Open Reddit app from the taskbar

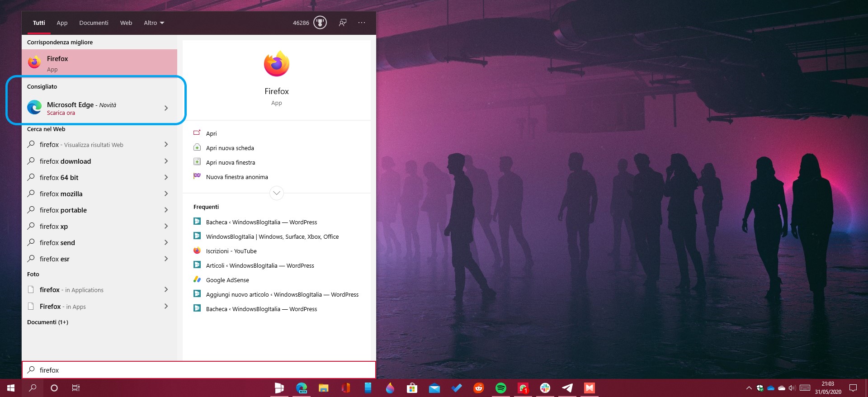click(479, 388)
